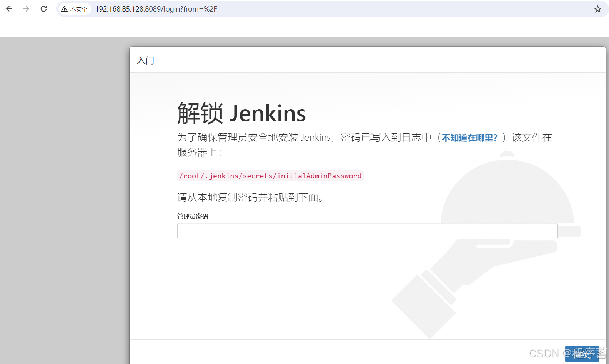The height and width of the screenshot is (364, 609).
Task: Reload the page with the refresh icon
Action: [x=43, y=9]
